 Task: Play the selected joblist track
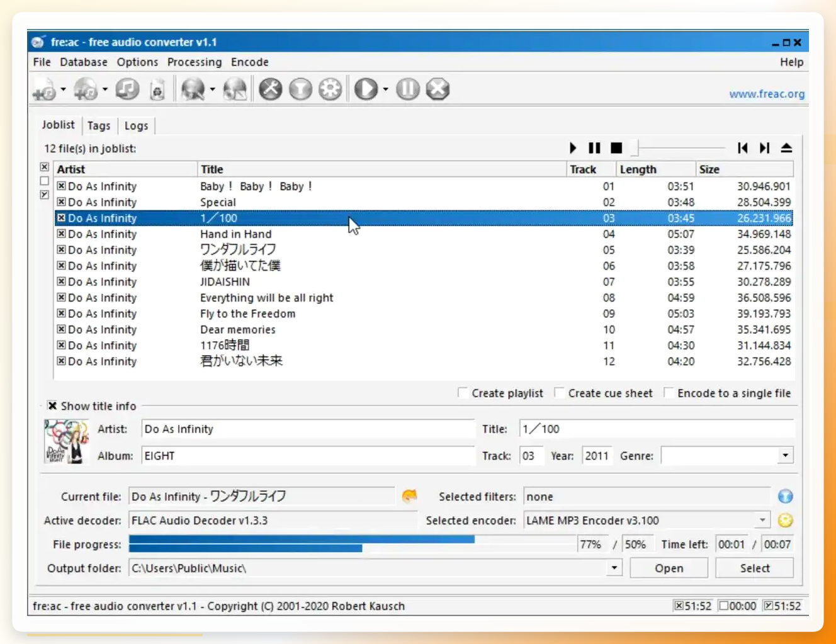coord(573,148)
